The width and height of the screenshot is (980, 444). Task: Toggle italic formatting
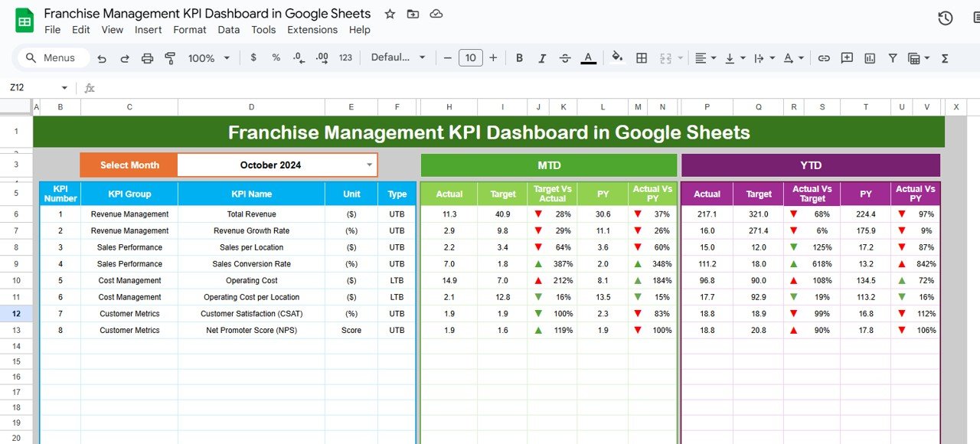point(542,57)
